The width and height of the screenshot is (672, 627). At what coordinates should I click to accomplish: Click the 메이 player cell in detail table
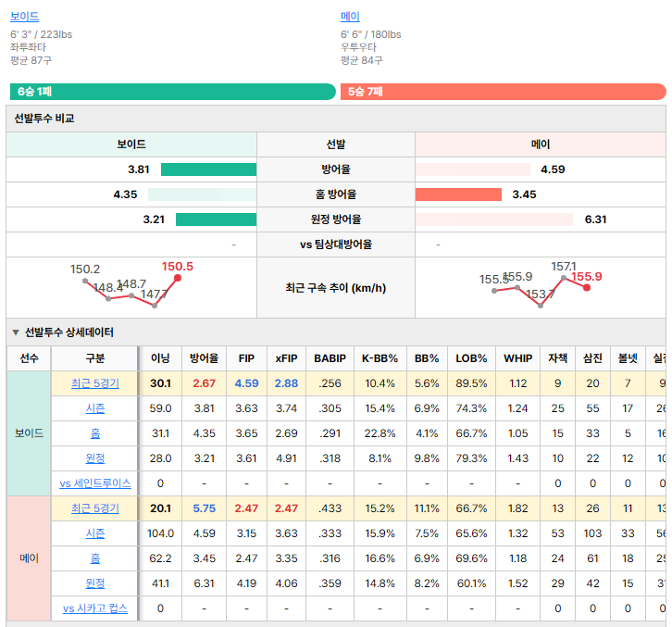29,558
